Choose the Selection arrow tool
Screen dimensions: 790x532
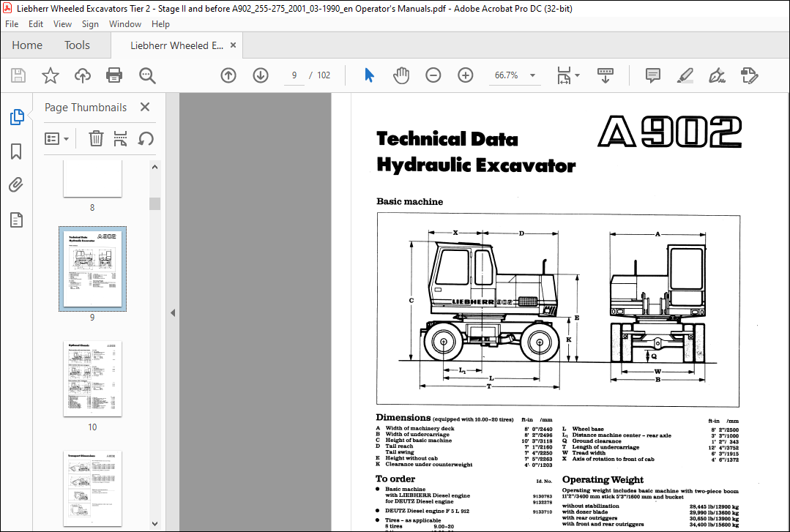coord(369,75)
